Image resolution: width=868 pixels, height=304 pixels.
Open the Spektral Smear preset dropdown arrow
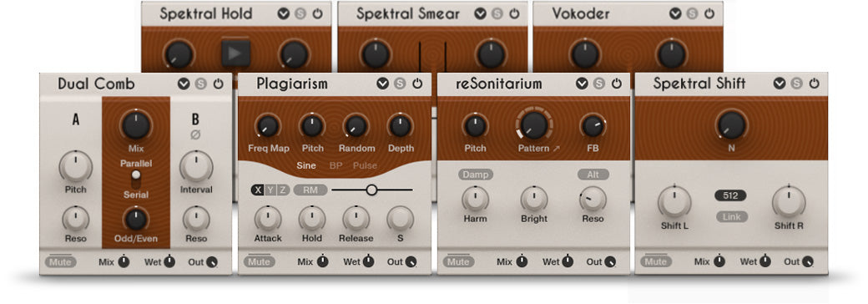point(480,14)
